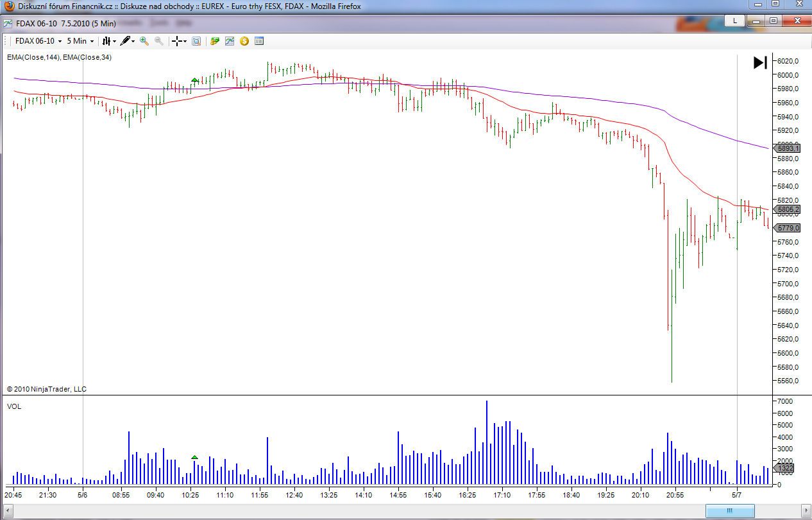Click the green Chart Trader icon
Viewport: 812px width, 520px height.
coord(215,41)
